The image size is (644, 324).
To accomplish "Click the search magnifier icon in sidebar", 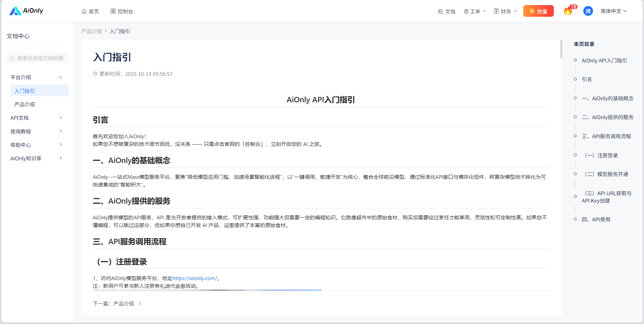I will pyautogui.click(x=12, y=58).
